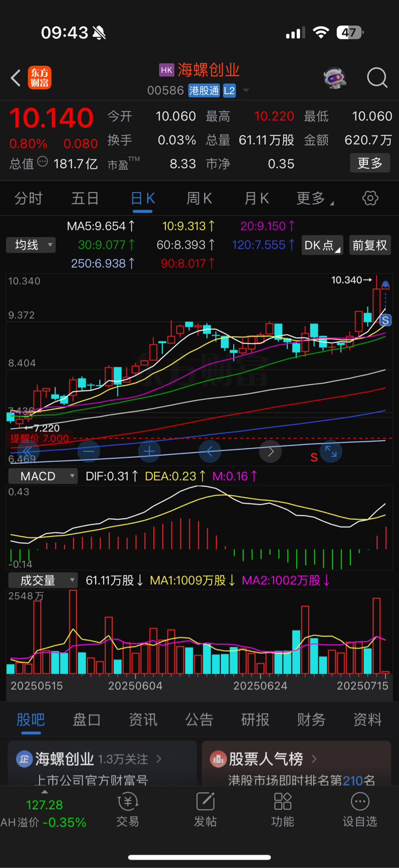399x868 pixels.
Task: Tap the search magnifier icon
Action: 377,78
